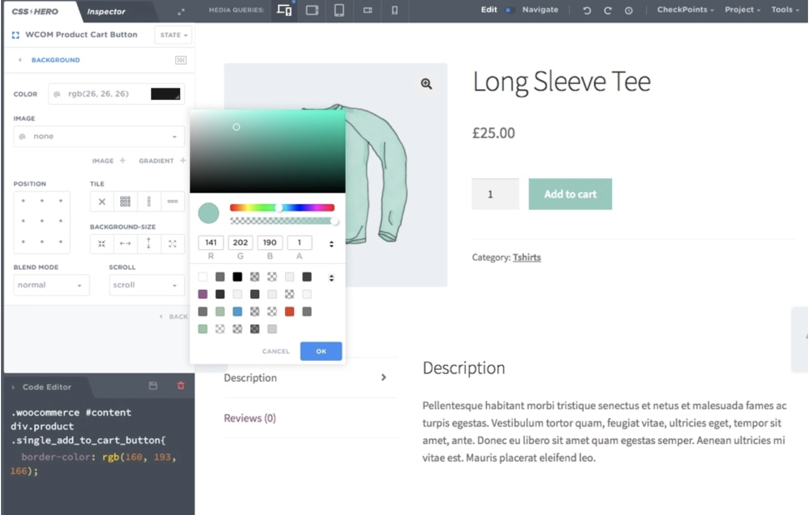Select the tablet landscape media query icon

tap(312, 10)
